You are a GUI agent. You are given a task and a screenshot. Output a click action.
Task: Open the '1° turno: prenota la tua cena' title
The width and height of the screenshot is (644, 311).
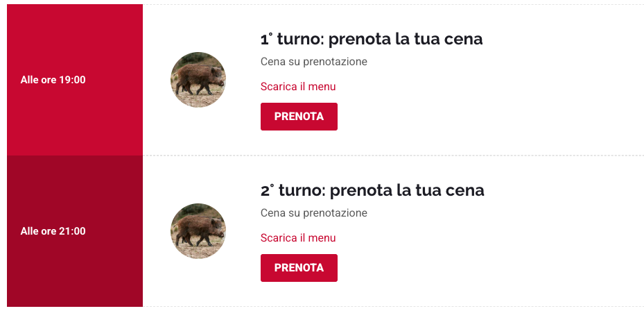pos(372,39)
